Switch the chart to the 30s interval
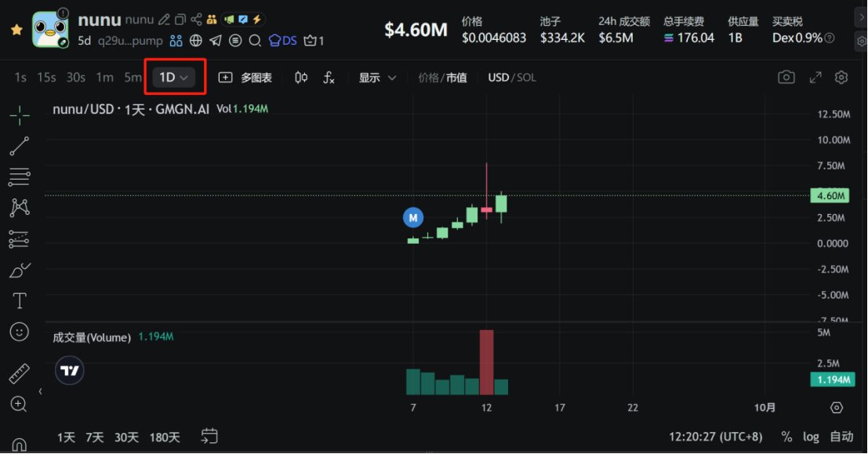 click(x=76, y=78)
